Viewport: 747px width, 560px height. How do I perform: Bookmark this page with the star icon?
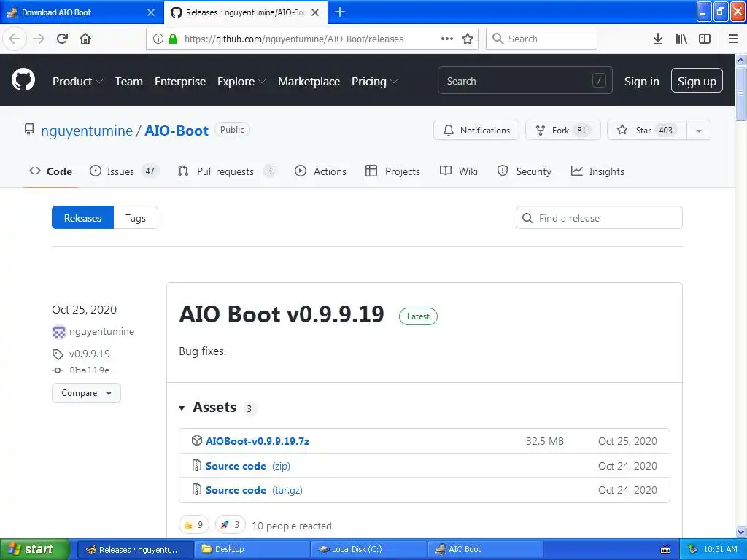(468, 39)
